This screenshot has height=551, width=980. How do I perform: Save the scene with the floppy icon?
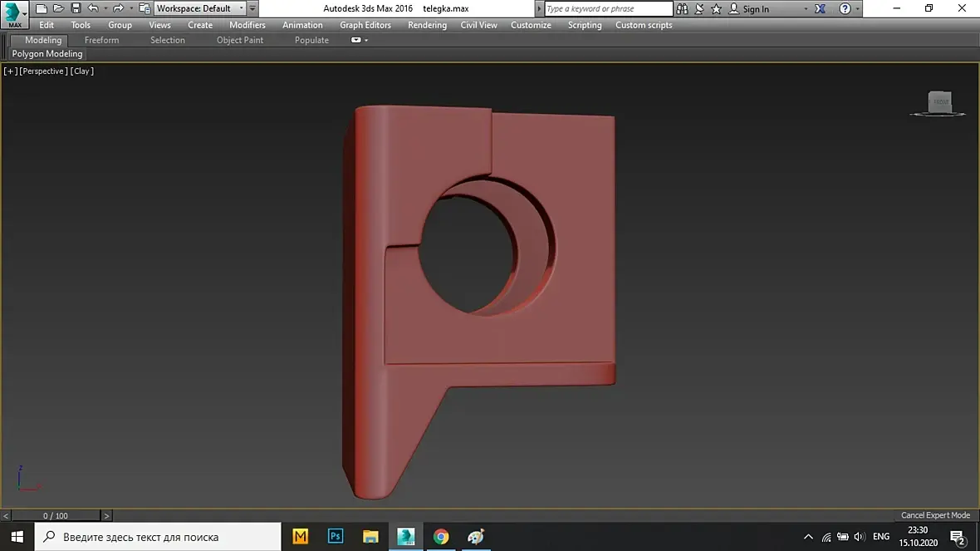(76, 8)
